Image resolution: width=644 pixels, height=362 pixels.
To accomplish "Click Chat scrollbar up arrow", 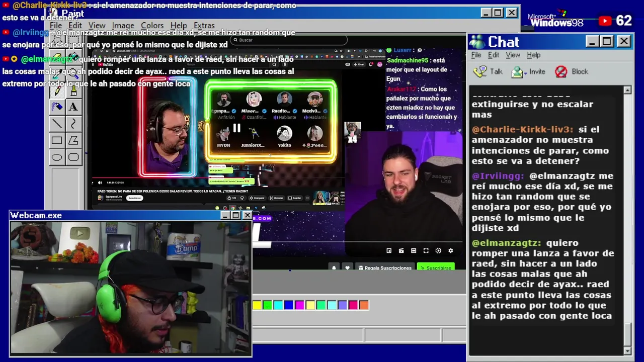I will click(x=627, y=90).
